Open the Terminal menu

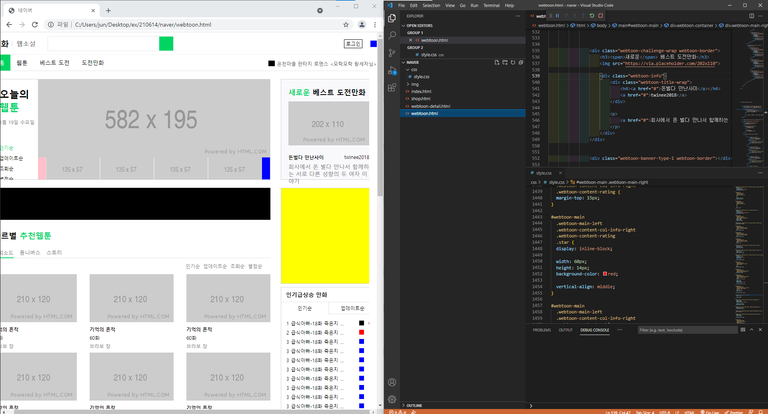tap(491, 5)
